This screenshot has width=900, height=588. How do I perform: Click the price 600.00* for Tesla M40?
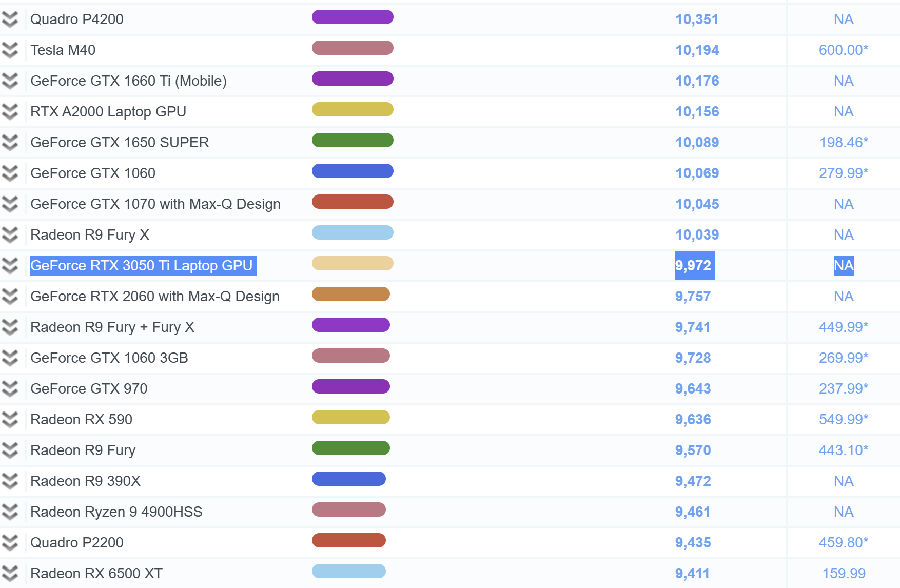pos(844,50)
